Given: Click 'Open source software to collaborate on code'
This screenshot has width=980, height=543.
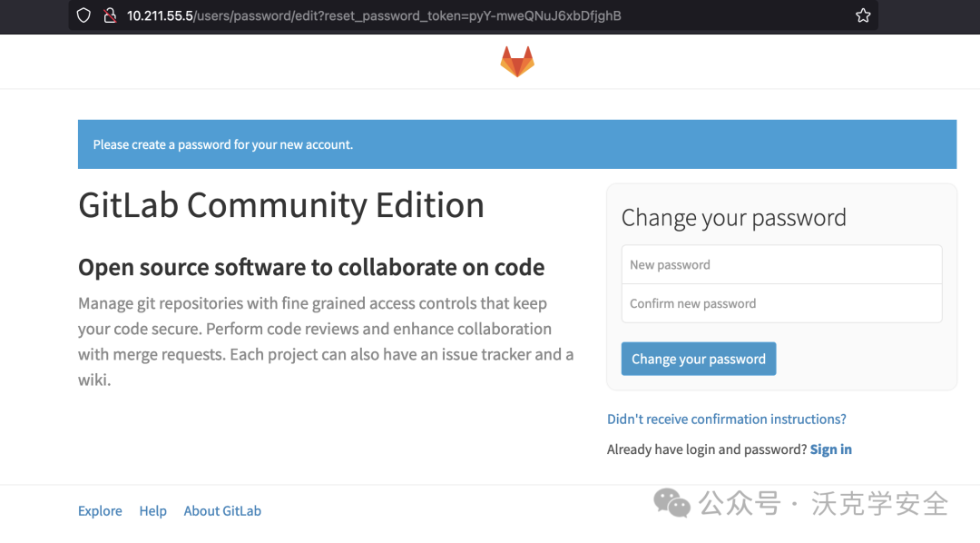Looking at the screenshot, I should tap(311, 267).
